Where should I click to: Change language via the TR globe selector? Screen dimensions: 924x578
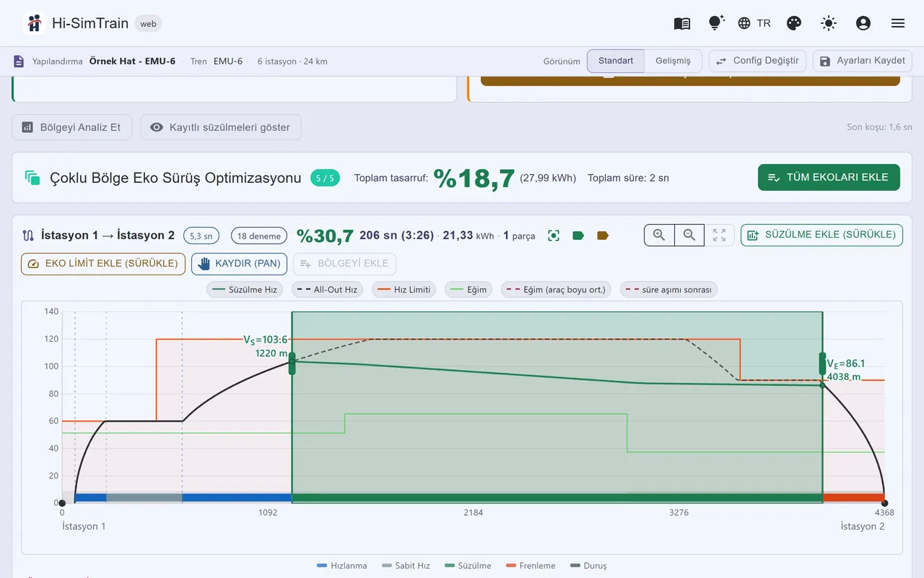(x=754, y=23)
